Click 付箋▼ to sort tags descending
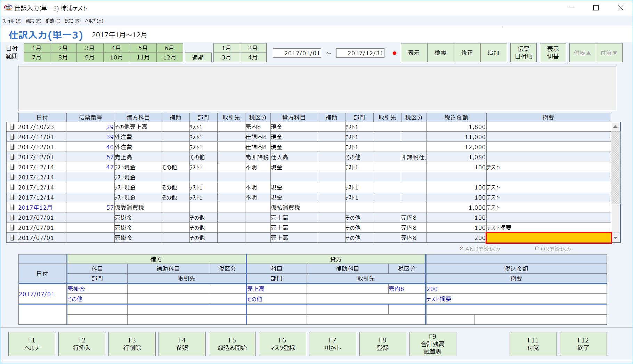 (x=609, y=52)
